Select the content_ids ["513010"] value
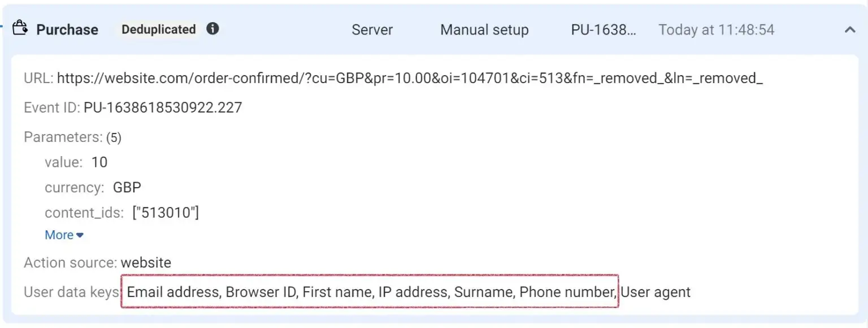 pyautogui.click(x=166, y=213)
